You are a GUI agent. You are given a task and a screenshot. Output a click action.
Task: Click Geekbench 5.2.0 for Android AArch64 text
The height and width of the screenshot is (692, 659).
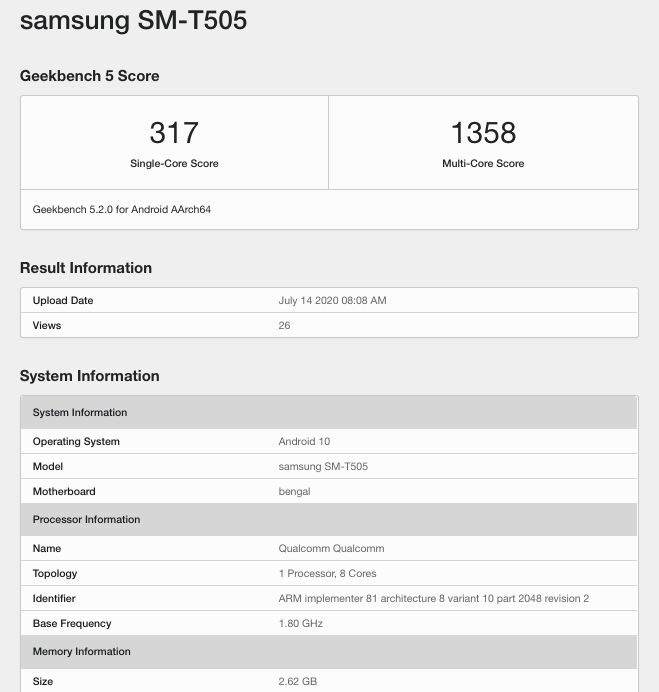tap(122, 209)
